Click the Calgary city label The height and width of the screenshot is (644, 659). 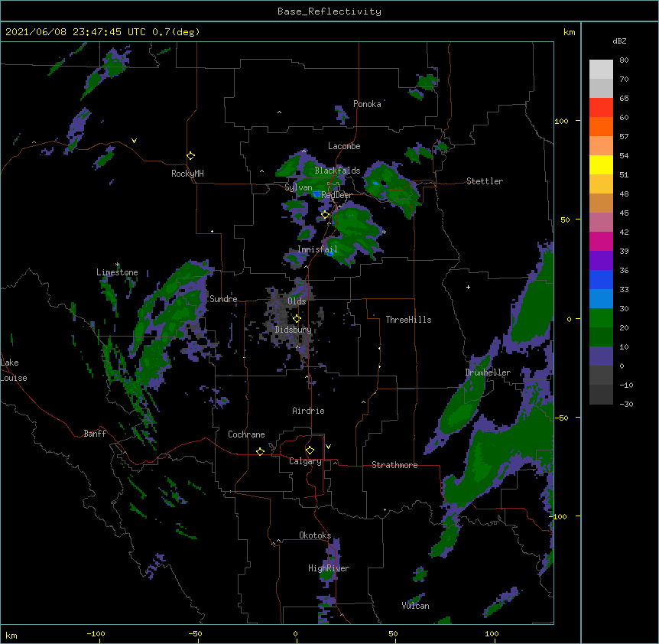click(306, 461)
